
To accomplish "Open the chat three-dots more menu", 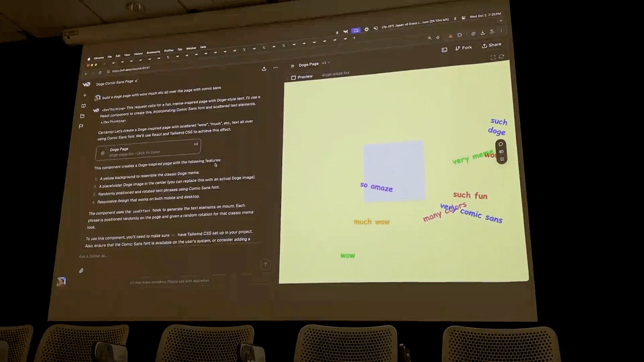I will tap(275, 68).
